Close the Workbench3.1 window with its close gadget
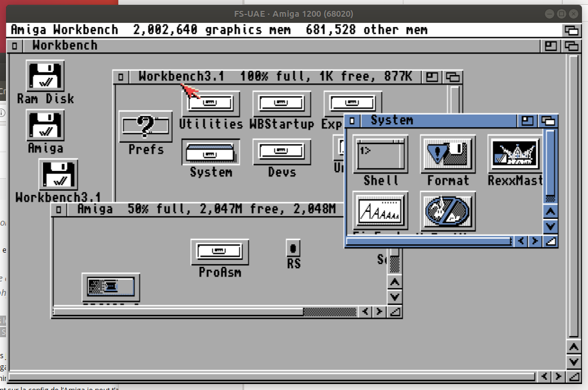 [121, 77]
